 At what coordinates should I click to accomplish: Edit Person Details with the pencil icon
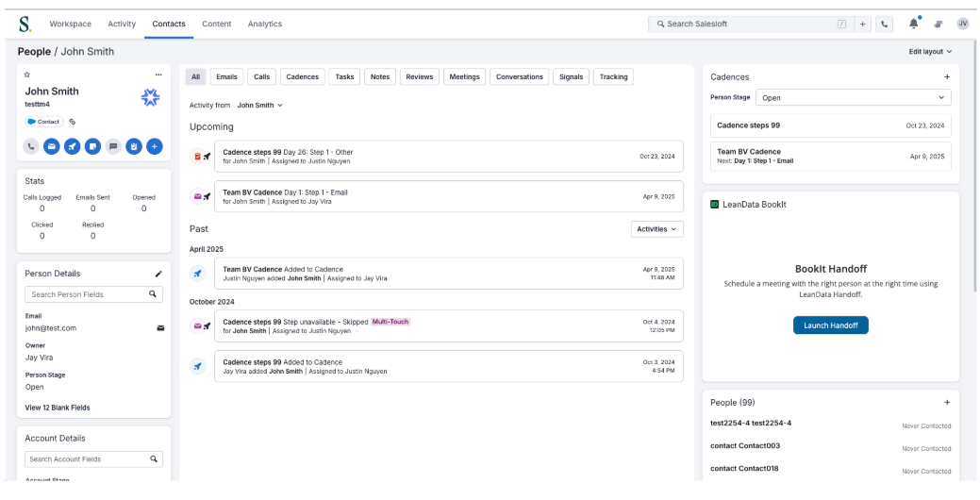[x=158, y=274]
